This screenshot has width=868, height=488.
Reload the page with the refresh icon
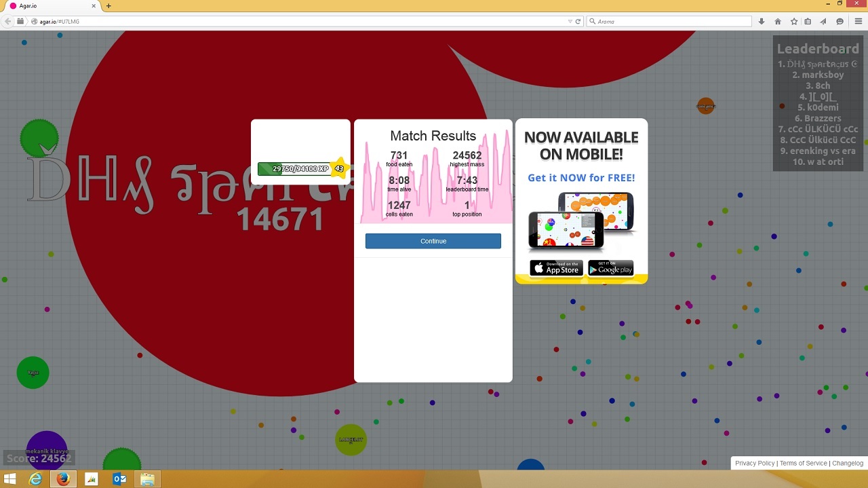point(578,21)
